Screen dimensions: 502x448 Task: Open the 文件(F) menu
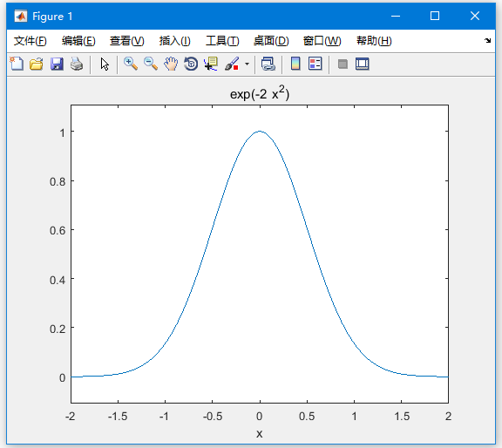[31, 41]
